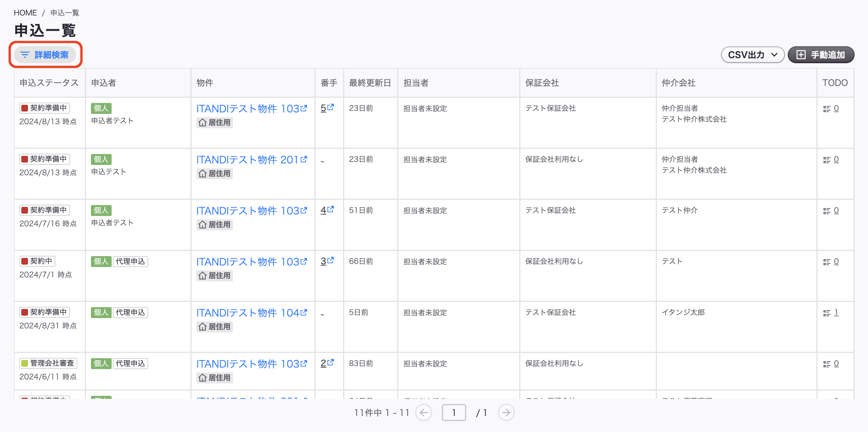Image resolution: width=868 pixels, height=432 pixels.
Task: Go to previous page arrow
Action: tap(424, 413)
